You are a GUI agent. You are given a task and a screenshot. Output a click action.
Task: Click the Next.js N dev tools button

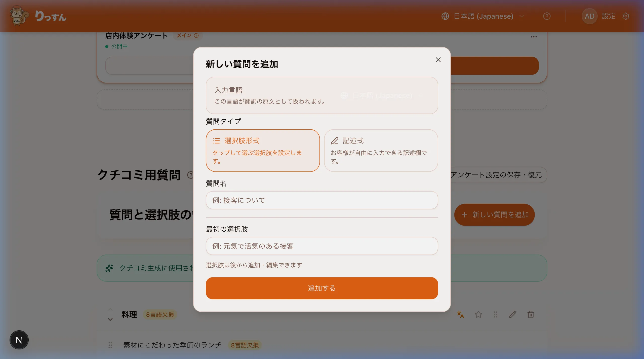click(x=19, y=340)
